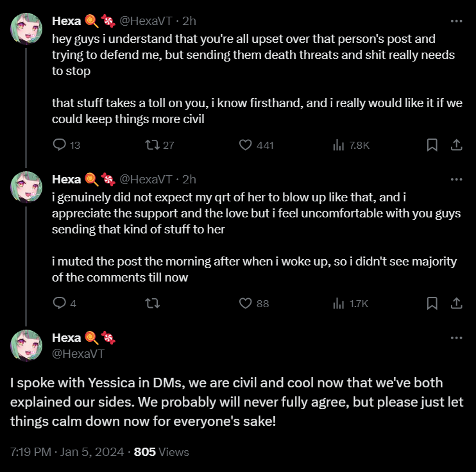The height and width of the screenshot is (472, 476).
Task: Open more options menu on second tweet
Action: click(x=456, y=180)
